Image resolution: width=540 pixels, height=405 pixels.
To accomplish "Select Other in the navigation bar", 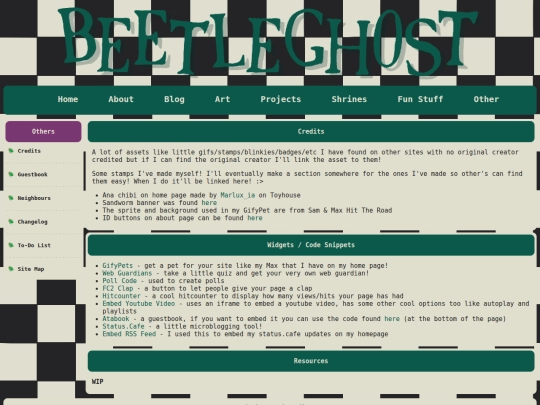I will coord(486,99).
